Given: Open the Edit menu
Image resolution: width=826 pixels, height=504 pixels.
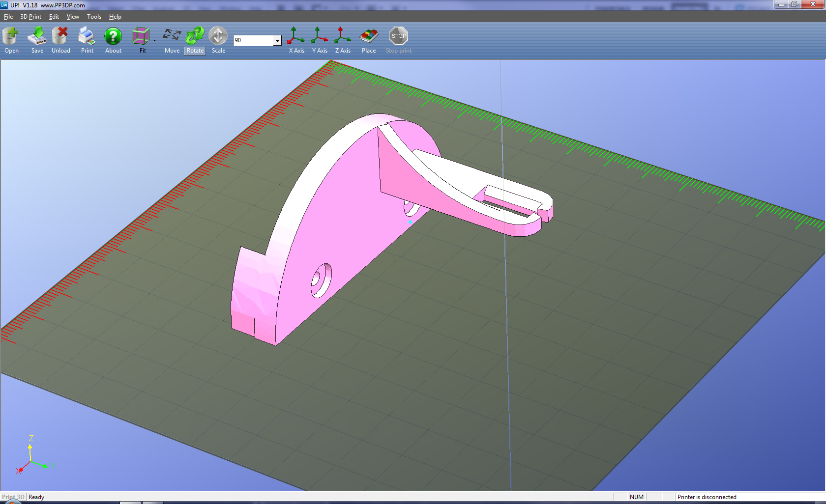Looking at the screenshot, I should tap(54, 17).
